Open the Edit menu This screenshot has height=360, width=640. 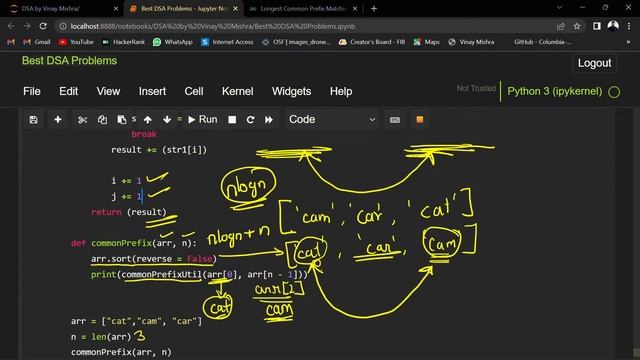click(69, 91)
